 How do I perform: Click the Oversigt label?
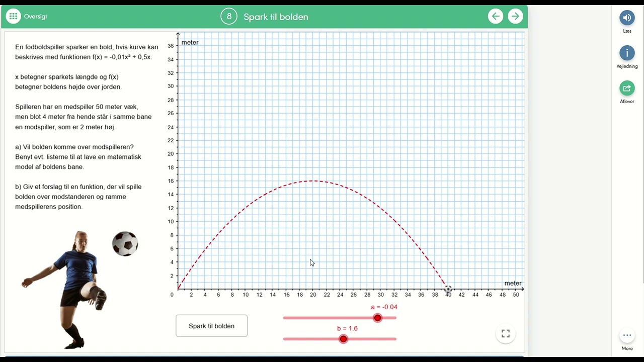coord(35,17)
